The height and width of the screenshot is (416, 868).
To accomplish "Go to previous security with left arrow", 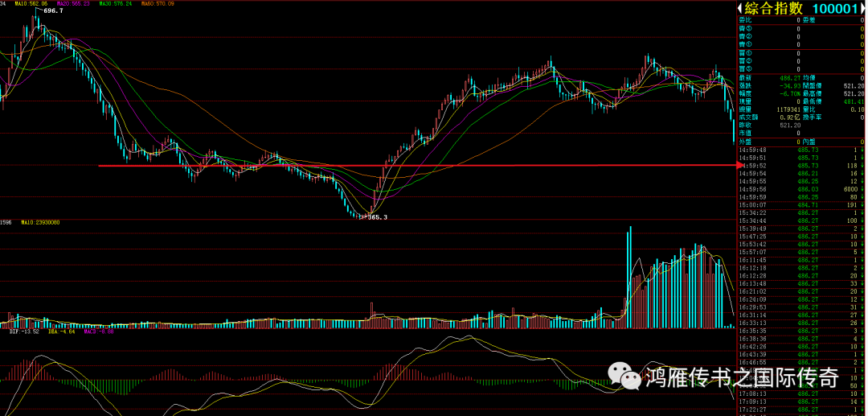I will 739,8.
